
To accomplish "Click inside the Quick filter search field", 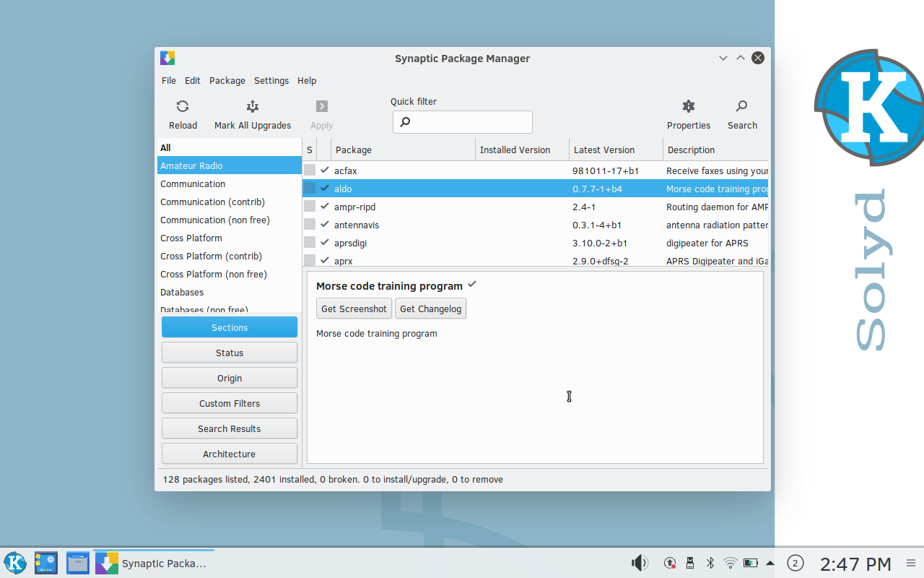I will click(x=462, y=121).
